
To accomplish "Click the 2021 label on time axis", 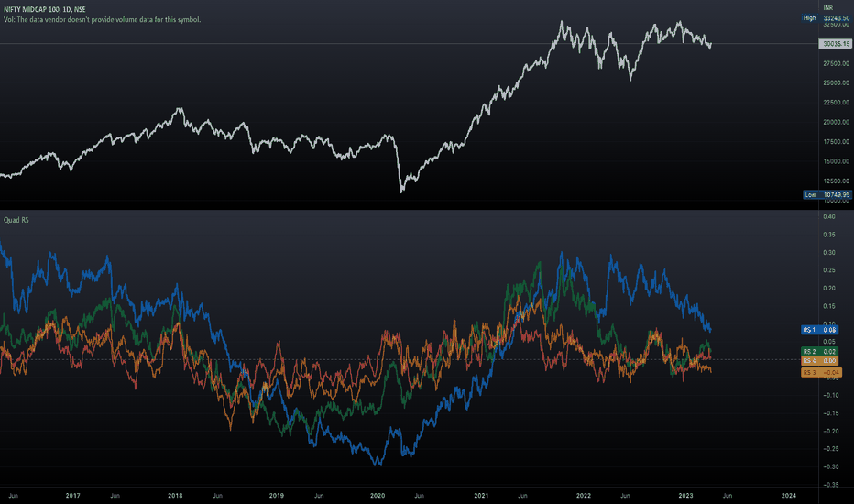I will point(481,496).
